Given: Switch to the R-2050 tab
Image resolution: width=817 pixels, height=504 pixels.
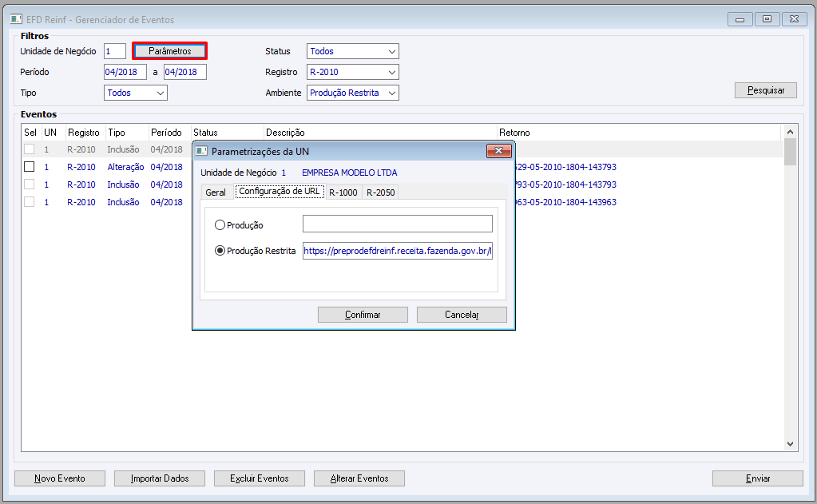Looking at the screenshot, I should [380, 192].
